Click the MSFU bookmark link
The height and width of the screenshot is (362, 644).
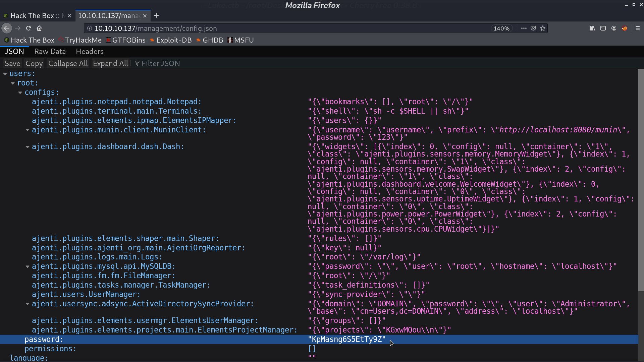click(x=244, y=40)
